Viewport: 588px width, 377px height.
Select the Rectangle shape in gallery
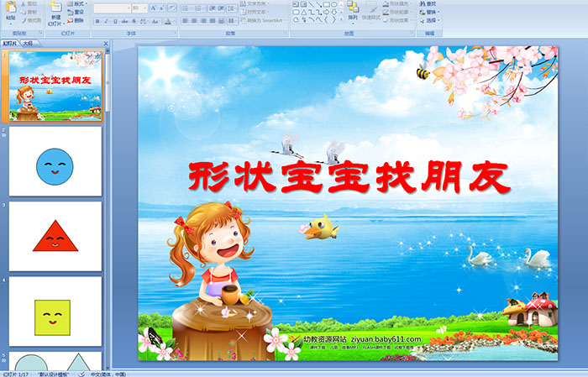point(327,4)
